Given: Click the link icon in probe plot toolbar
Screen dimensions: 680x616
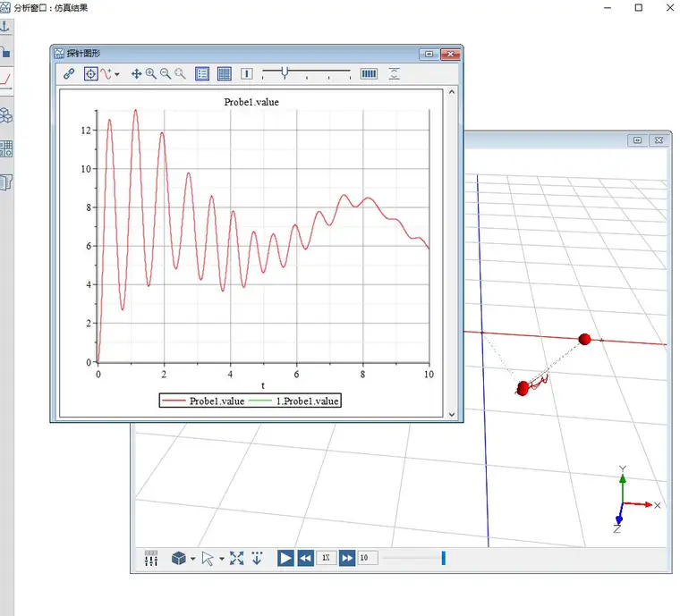Looking at the screenshot, I should pos(69,73).
